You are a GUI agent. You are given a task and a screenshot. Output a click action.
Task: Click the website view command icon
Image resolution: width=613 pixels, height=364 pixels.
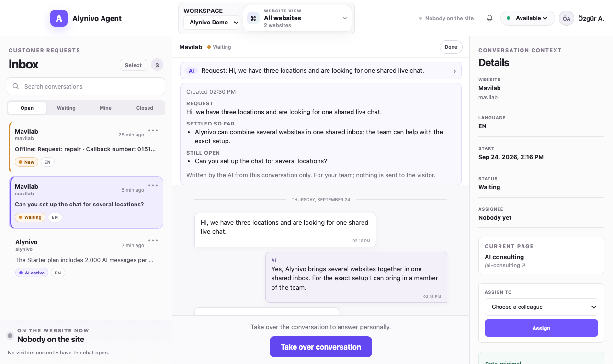[253, 18]
